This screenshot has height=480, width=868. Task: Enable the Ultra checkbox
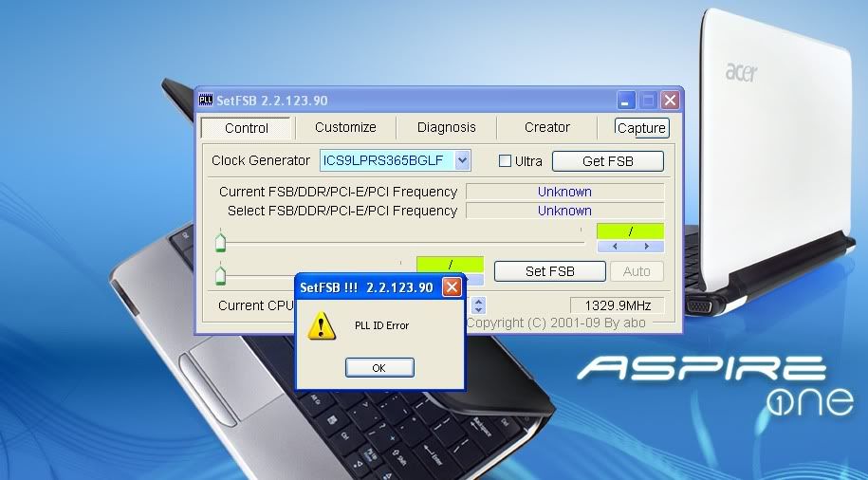[x=505, y=161]
